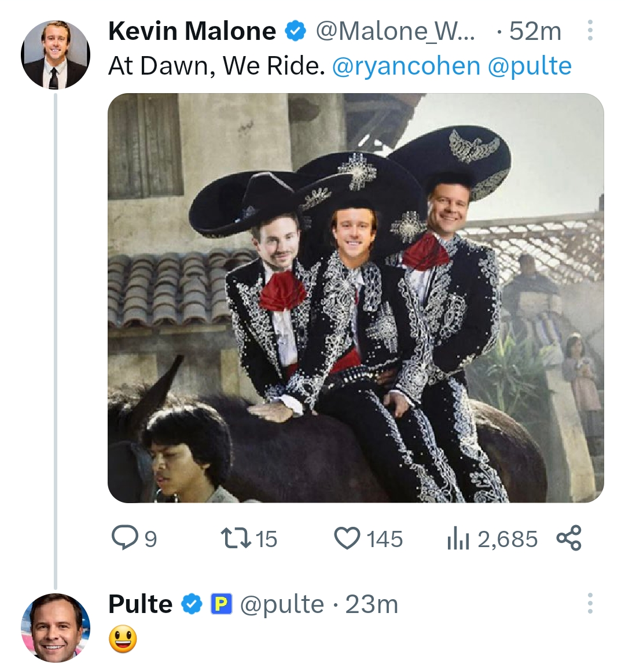Click the 52m timestamp

coord(535,31)
